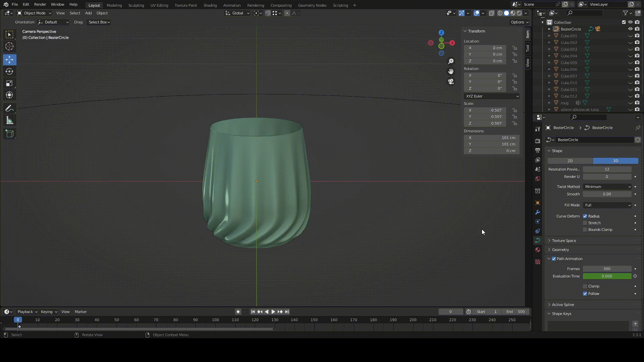
Task: Open the Fill Mode dropdown
Action: click(607, 205)
